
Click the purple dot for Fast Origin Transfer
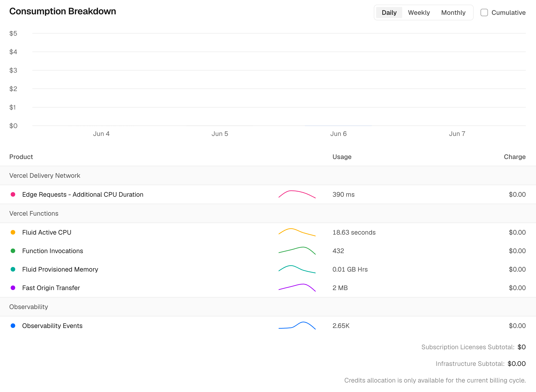[13, 288]
